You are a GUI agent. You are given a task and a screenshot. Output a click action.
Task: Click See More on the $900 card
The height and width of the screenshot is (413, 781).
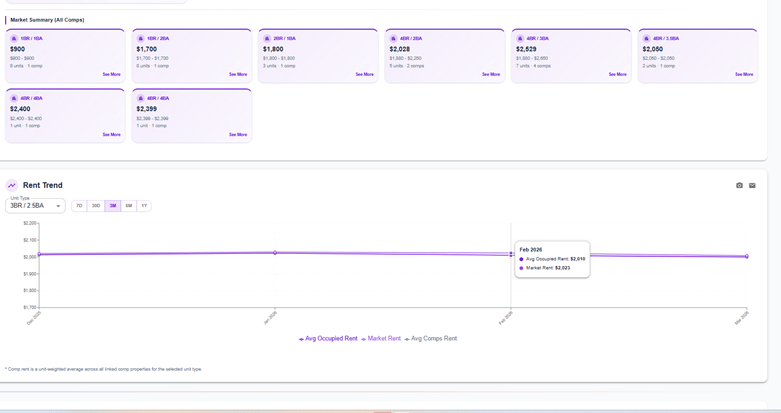111,74
